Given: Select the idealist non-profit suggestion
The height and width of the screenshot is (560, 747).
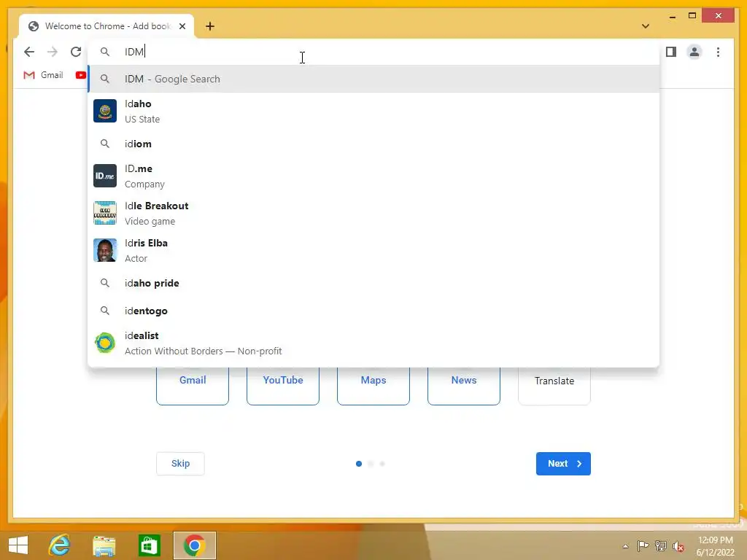Looking at the screenshot, I should [374, 343].
